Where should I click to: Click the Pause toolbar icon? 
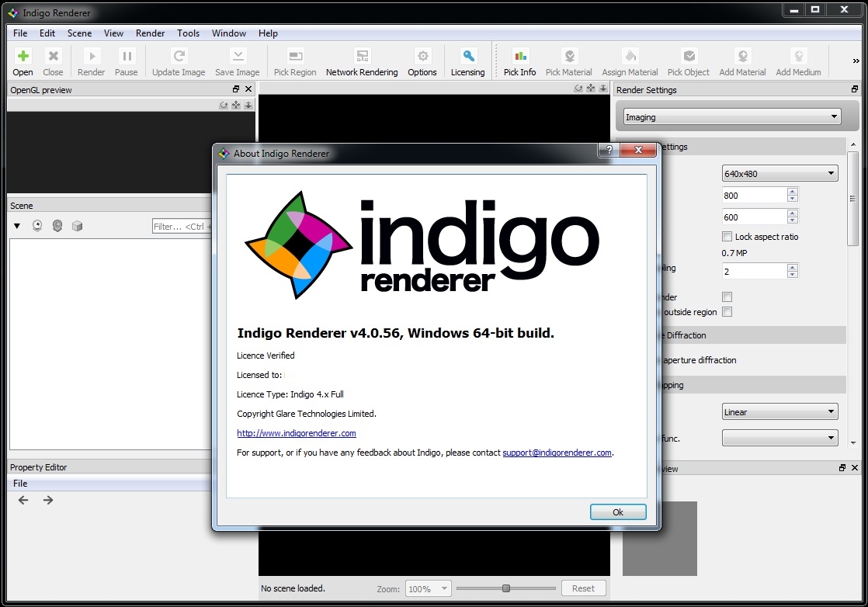coord(127,61)
